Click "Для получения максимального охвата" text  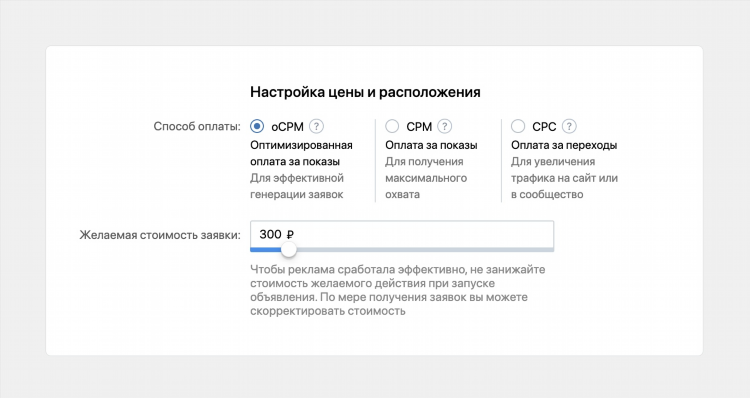click(426, 178)
